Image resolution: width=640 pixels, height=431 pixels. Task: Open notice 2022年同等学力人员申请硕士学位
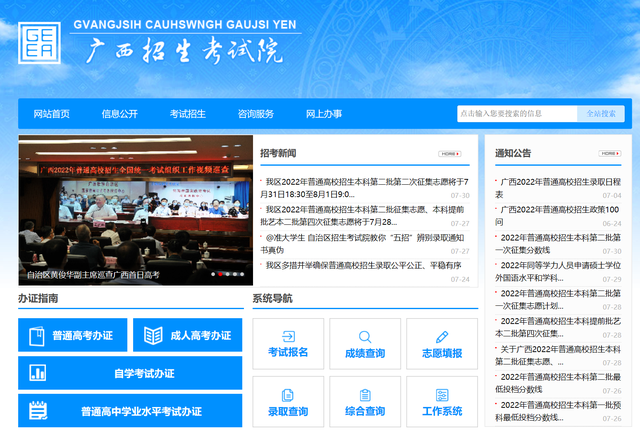pyautogui.click(x=558, y=271)
